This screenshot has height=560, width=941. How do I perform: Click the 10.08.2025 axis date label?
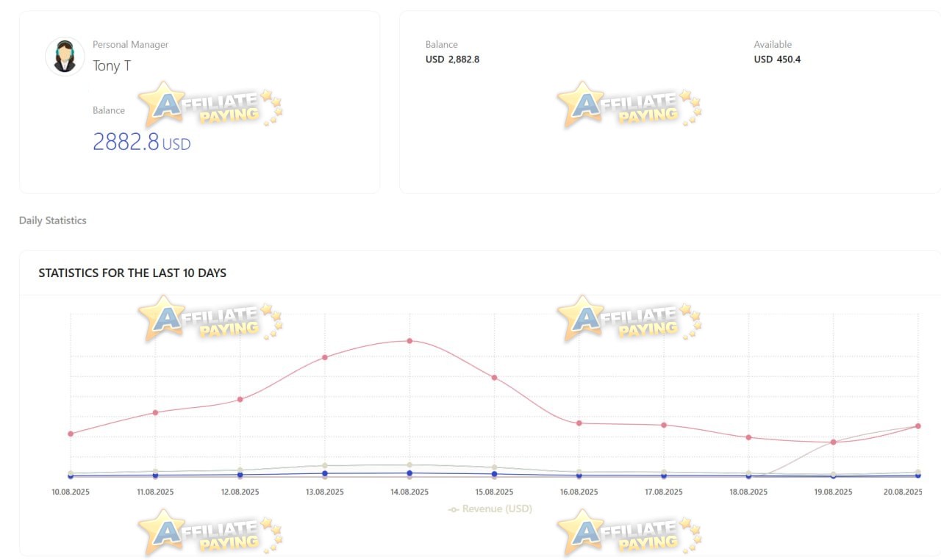tap(71, 492)
